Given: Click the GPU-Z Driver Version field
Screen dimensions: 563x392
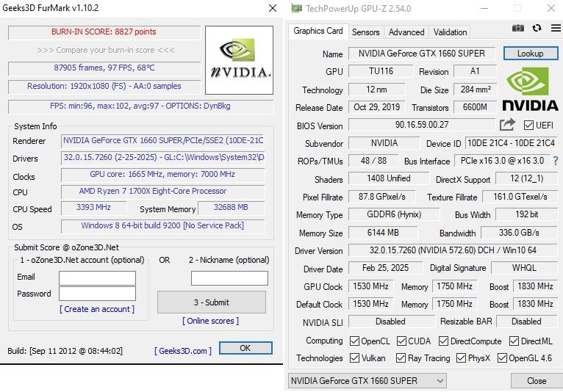Looking at the screenshot, I should [453, 250].
